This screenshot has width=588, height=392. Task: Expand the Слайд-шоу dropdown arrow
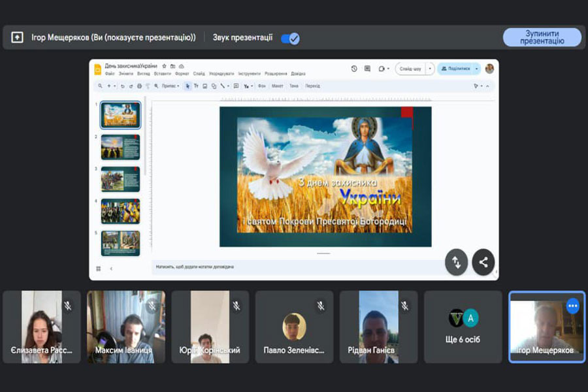click(x=429, y=69)
